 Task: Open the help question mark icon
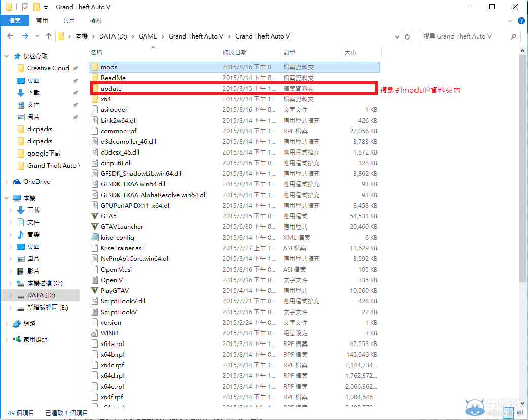click(521, 21)
